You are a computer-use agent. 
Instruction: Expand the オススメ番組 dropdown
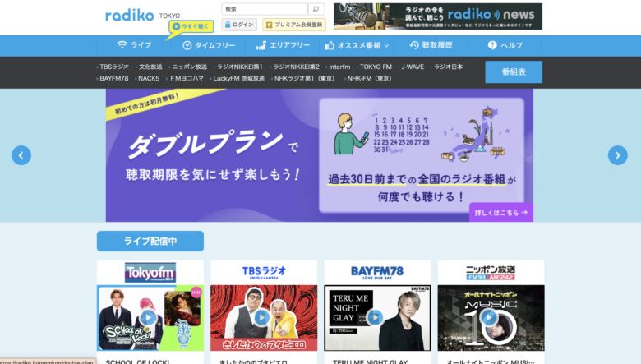pos(357,45)
